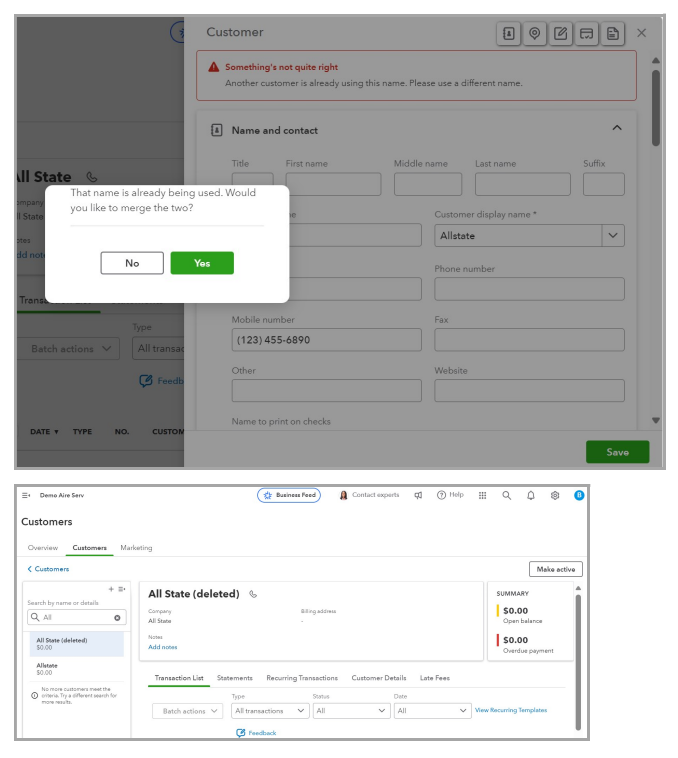
Task: Clear the customer search field with X icon
Action: (x=117, y=617)
